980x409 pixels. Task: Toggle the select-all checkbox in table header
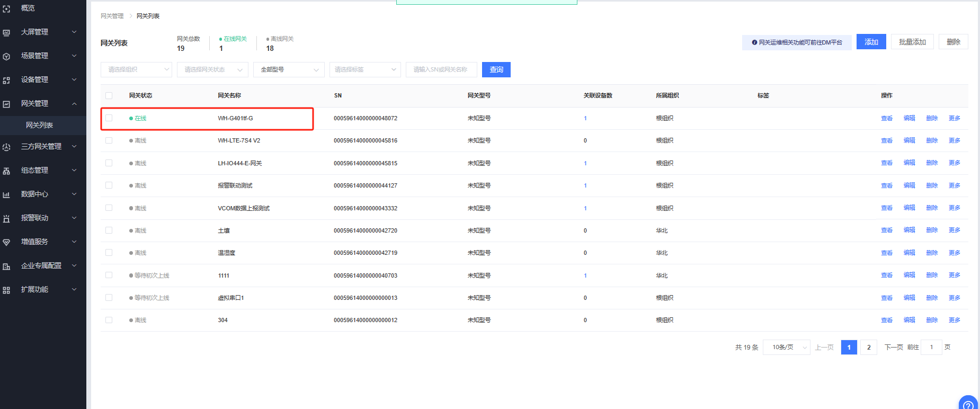(109, 95)
